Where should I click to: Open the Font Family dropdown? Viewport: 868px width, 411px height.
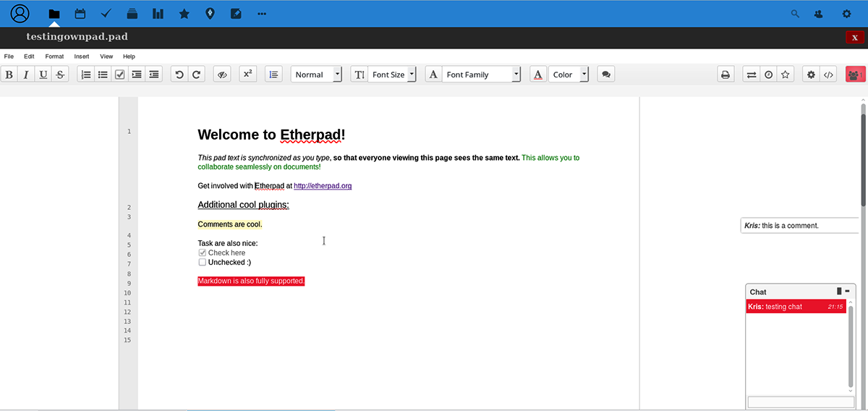pyautogui.click(x=482, y=75)
